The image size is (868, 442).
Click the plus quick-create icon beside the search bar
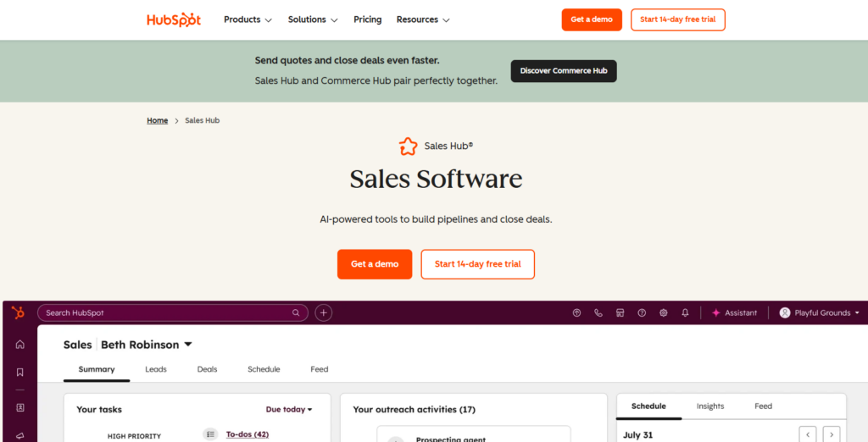pyautogui.click(x=323, y=312)
